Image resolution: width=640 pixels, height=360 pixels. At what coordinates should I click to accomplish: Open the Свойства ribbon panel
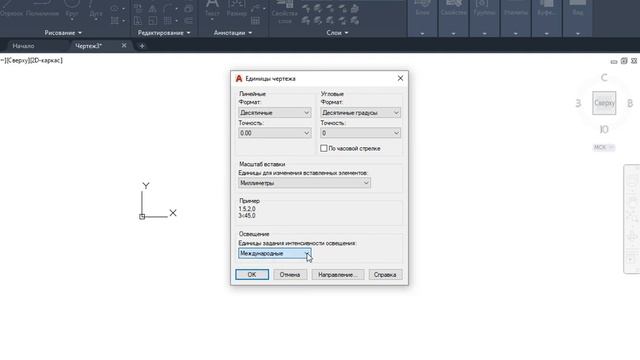tap(453, 18)
